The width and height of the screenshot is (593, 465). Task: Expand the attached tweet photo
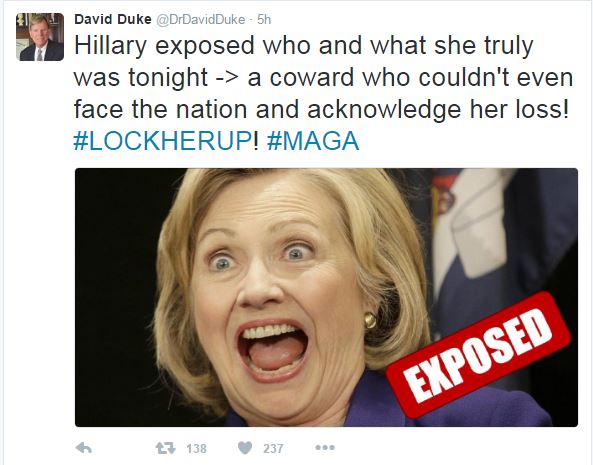326,298
